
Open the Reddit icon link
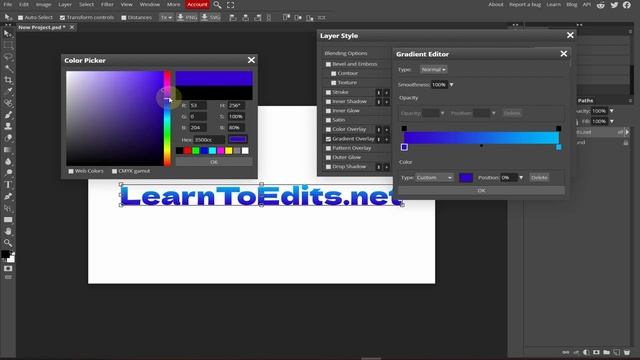click(x=600, y=5)
